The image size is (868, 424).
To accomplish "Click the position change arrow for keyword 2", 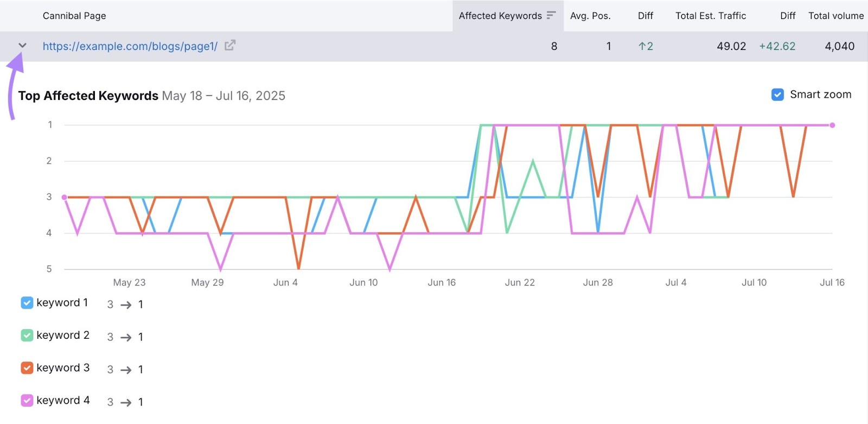I will click(126, 338).
